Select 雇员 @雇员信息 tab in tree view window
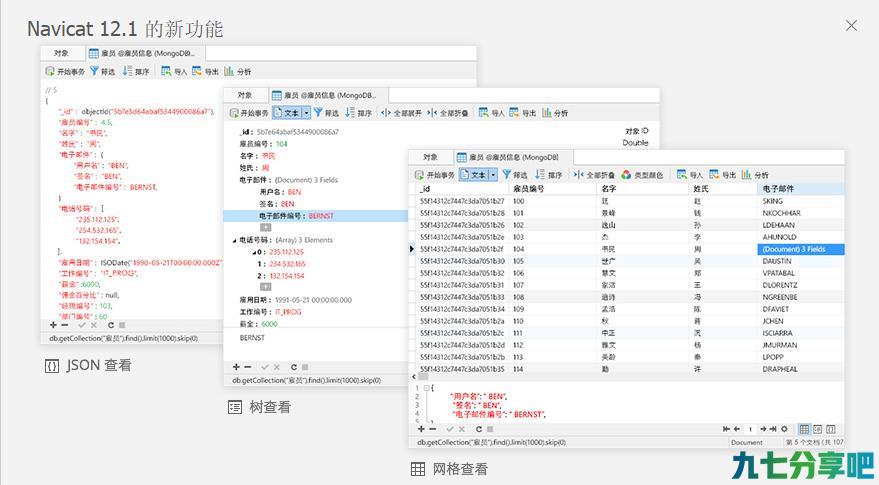 coord(328,95)
